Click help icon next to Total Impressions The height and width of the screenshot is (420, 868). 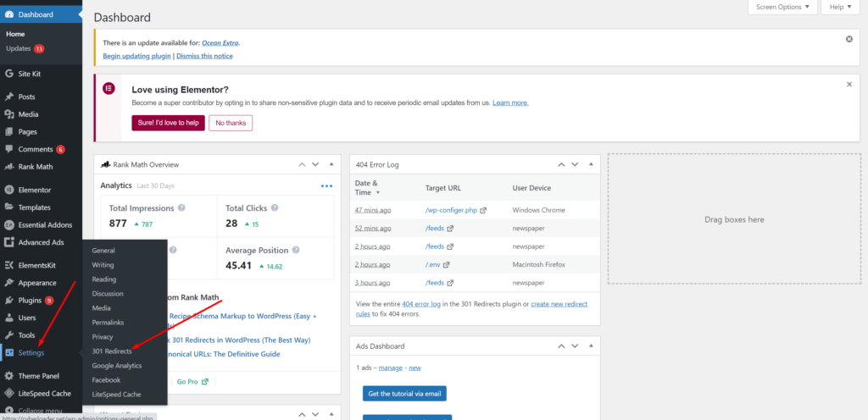pyautogui.click(x=181, y=208)
